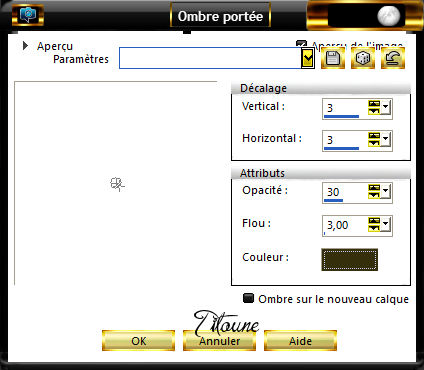Click the Opacité slider bar under the value
The image size is (424, 370).
coord(333,201)
